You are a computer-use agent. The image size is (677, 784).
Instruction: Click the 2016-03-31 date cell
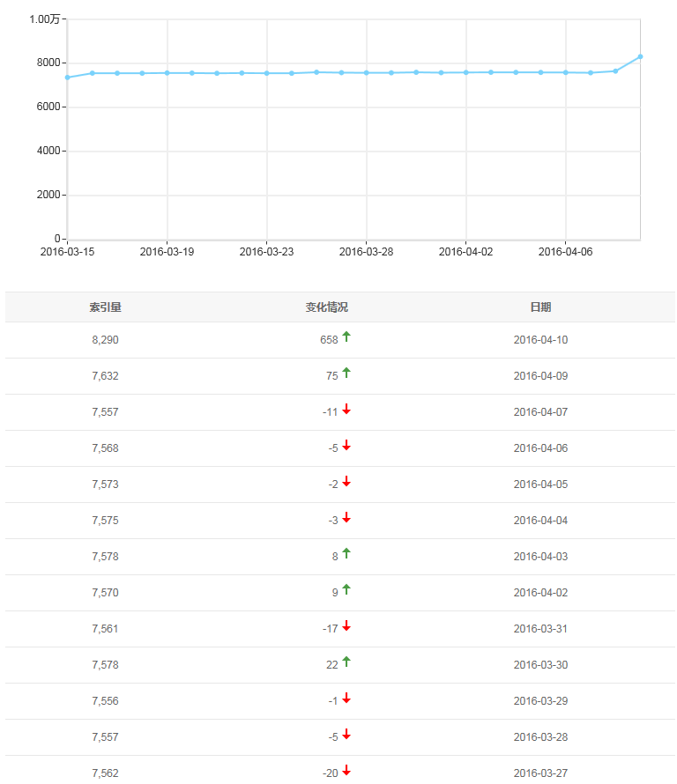click(x=540, y=629)
